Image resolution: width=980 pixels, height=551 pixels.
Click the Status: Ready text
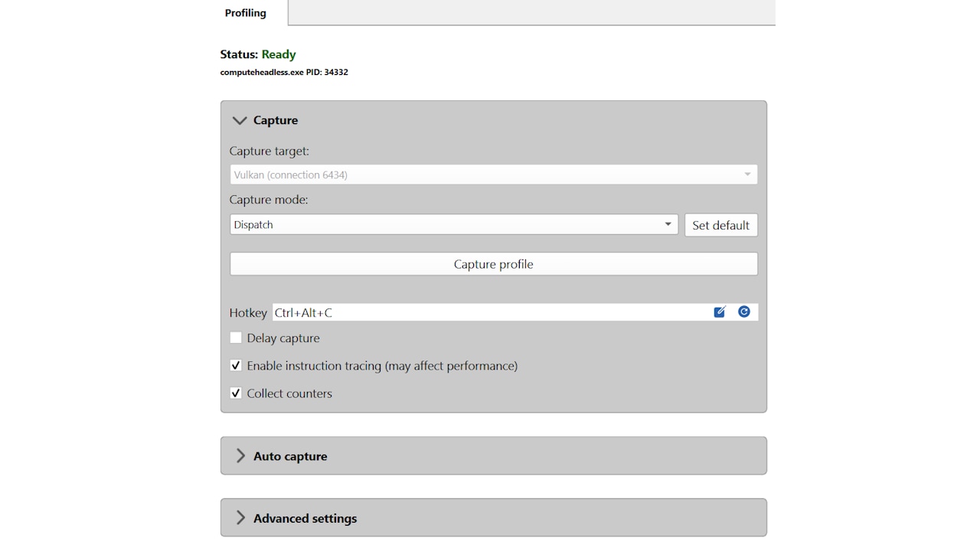258,54
